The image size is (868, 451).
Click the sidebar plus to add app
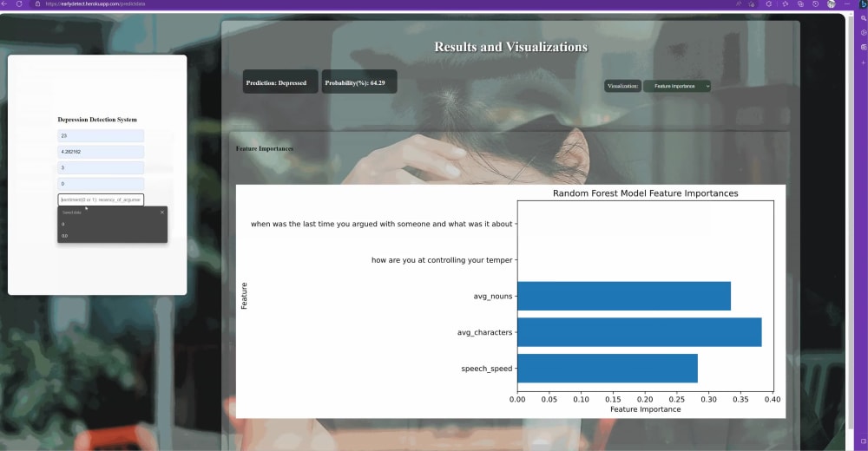(x=863, y=62)
